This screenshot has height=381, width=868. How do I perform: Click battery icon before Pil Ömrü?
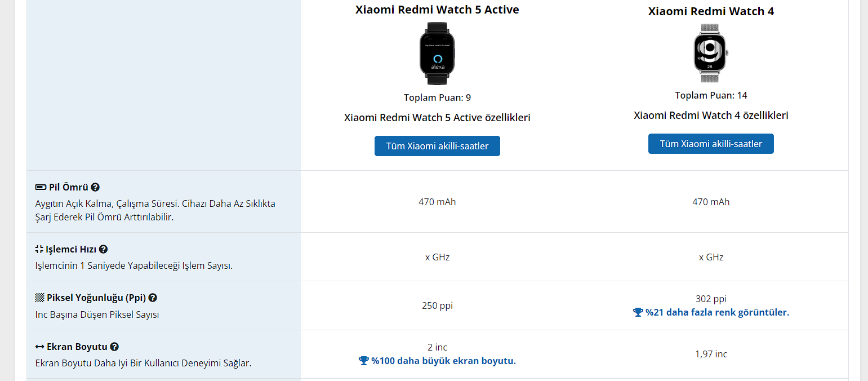point(41,187)
